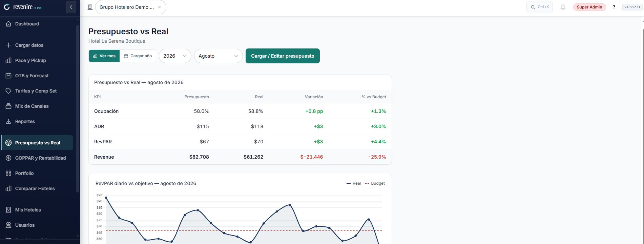Click the building icon in the top bar
The height and width of the screenshot is (244, 644).
(90, 7)
